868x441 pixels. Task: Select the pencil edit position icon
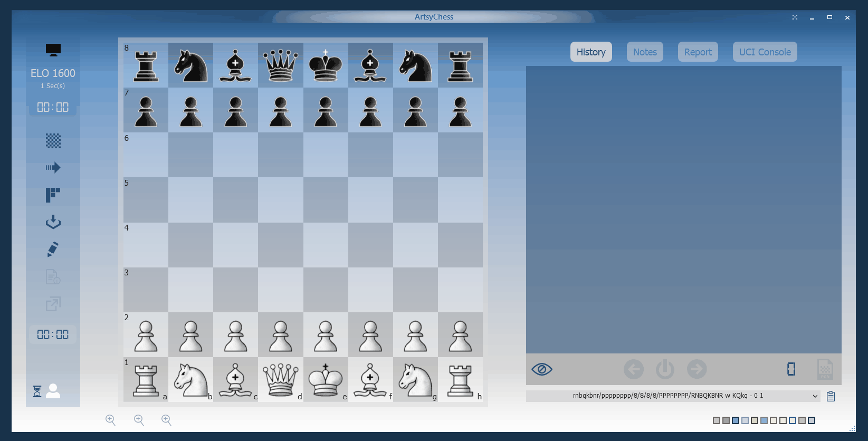[53, 249]
